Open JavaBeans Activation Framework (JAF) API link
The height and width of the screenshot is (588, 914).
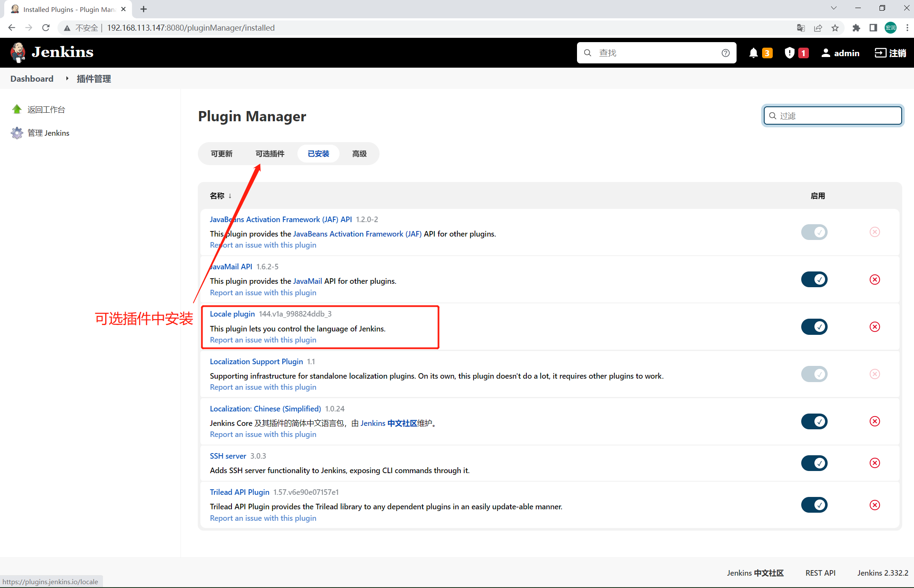point(281,220)
